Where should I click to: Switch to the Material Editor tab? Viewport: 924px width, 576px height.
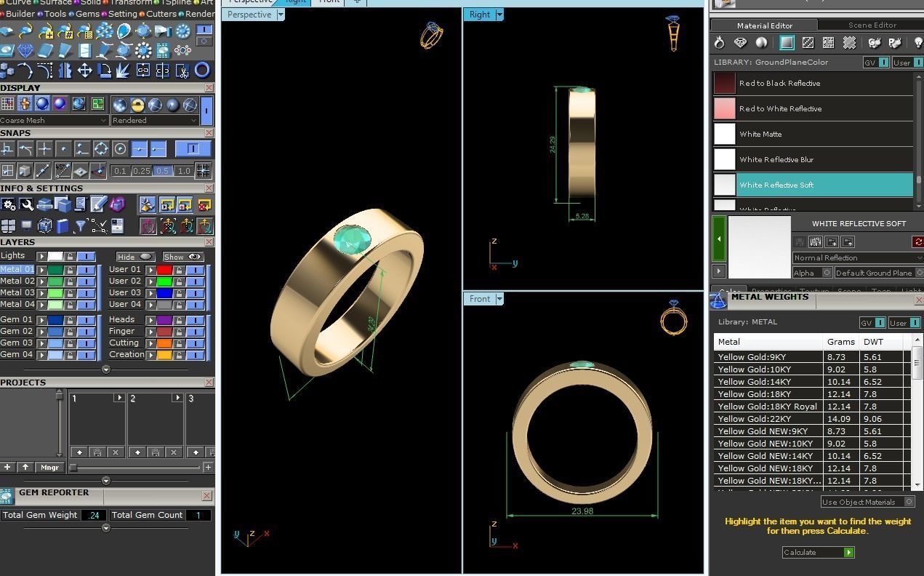(x=764, y=25)
